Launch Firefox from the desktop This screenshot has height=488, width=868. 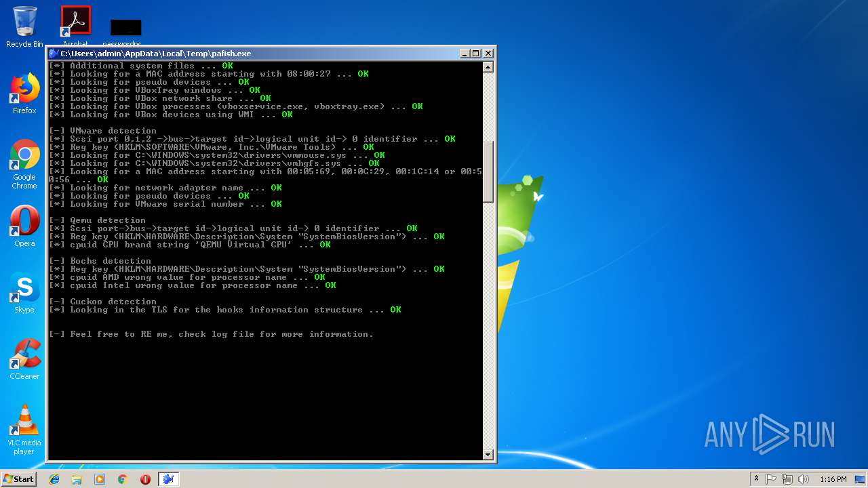pyautogui.click(x=24, y=94)
